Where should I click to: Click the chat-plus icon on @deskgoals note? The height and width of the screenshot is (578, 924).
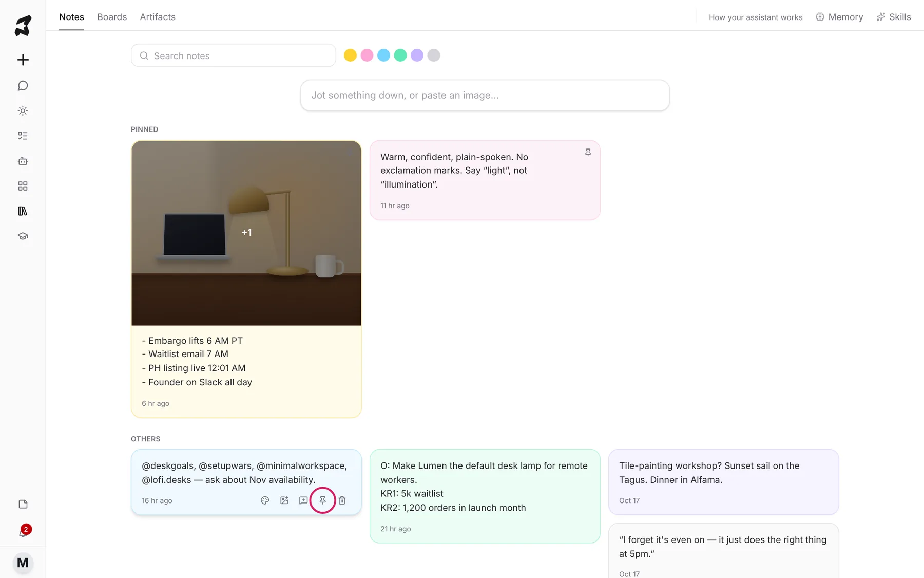(x=303, y=500)
